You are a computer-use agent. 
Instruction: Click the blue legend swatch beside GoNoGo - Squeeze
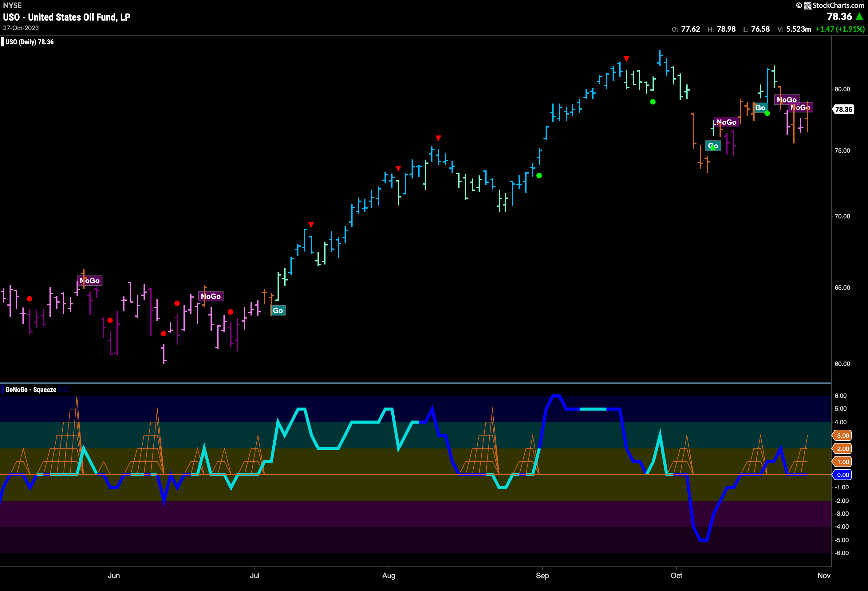pos(3,389)
